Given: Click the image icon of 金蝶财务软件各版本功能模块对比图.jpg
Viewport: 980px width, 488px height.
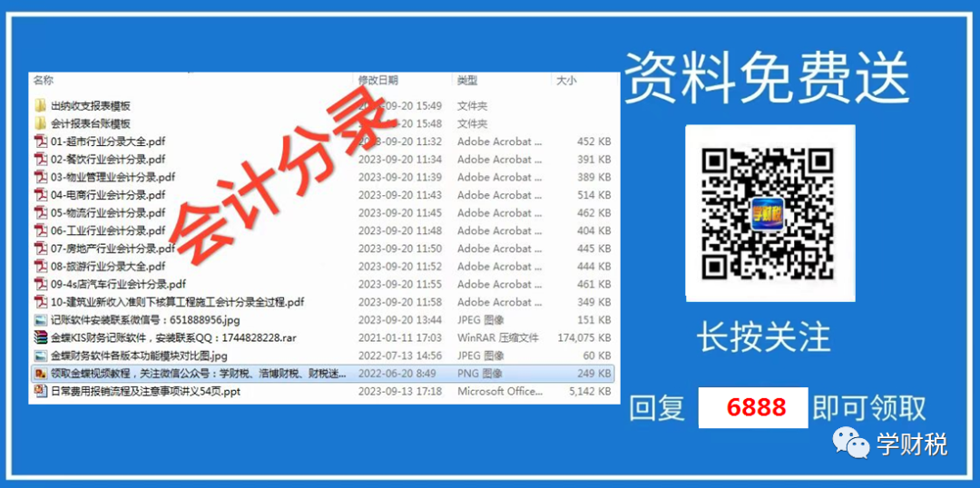Looking at the screenshot, I should click(x=41, y=356).
